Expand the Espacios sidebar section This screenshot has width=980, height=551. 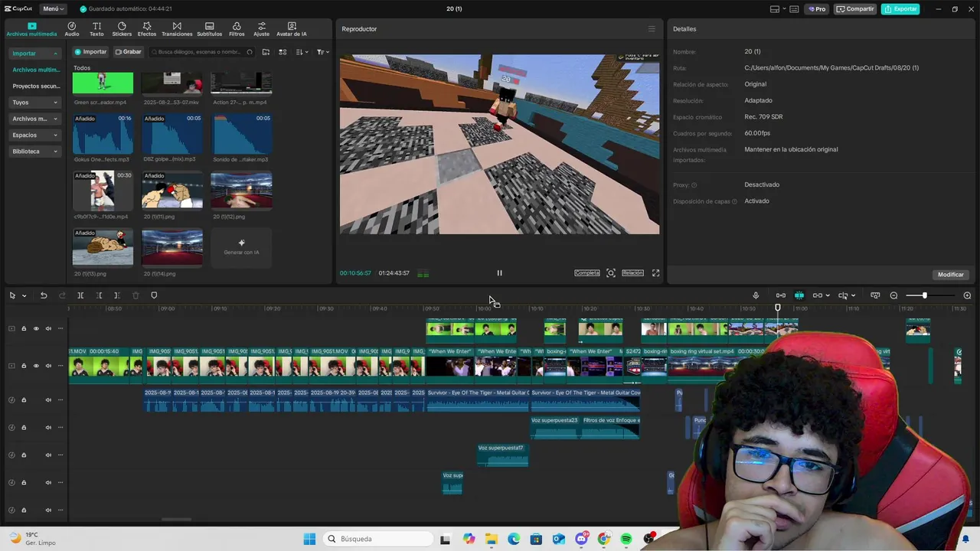pos(35,135)
